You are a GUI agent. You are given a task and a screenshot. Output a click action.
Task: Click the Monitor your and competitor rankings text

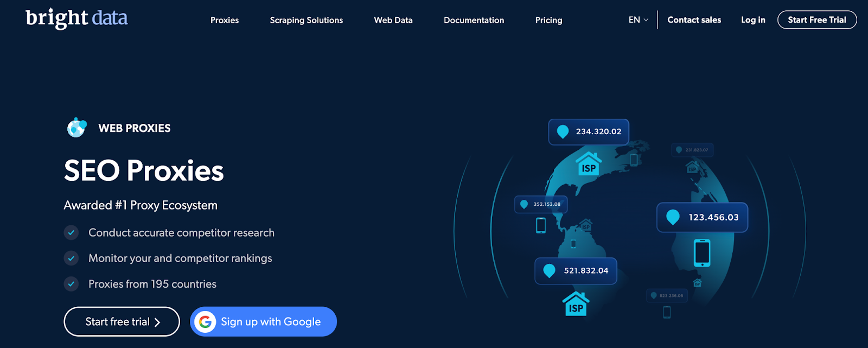[x=180, y=258]
